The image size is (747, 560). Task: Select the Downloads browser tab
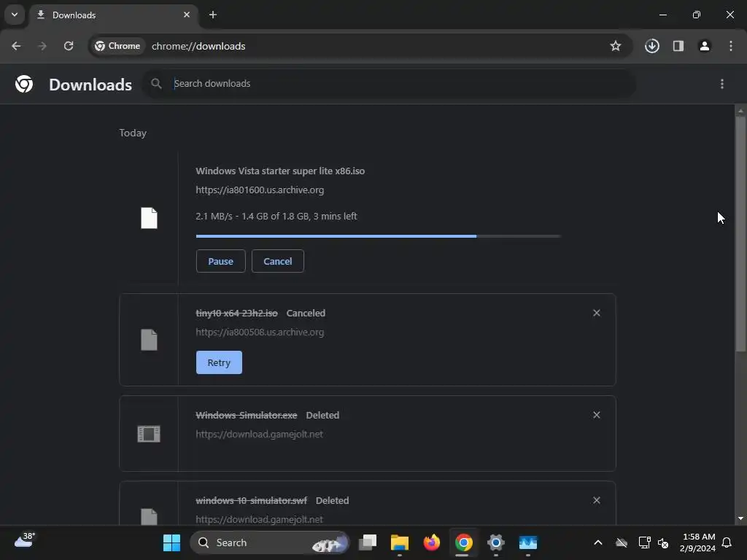[x=112, y=15]
